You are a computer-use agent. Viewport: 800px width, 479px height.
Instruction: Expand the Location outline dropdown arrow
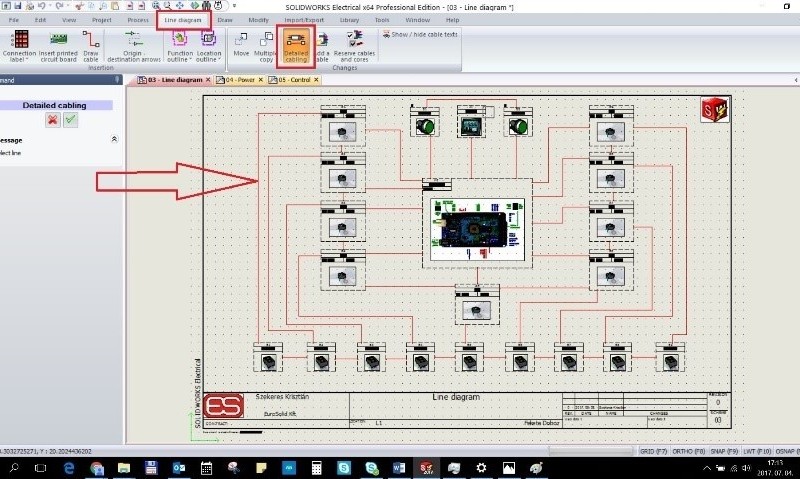220,60
